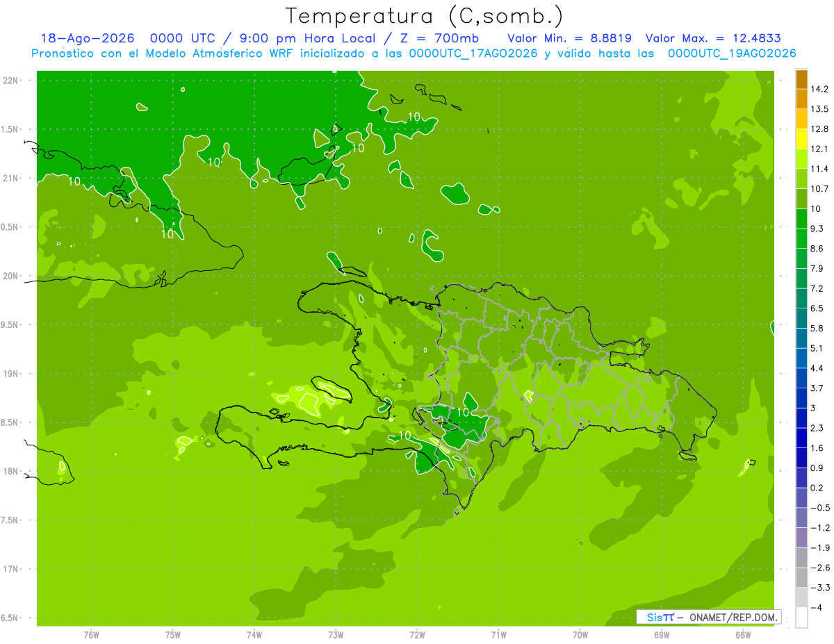Click the latitude label "22N"
The width and height of the screenshot is (834, 644).
(x=11, y=80)
